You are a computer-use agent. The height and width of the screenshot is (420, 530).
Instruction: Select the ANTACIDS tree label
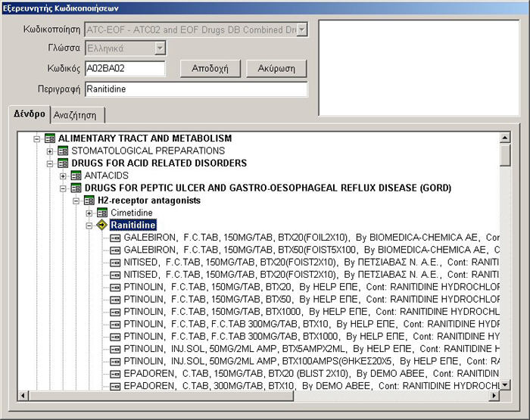coord(106,176)
